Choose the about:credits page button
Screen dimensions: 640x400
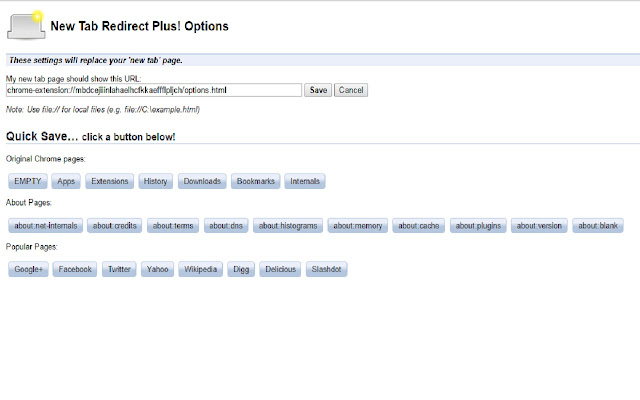click(114, 226)
